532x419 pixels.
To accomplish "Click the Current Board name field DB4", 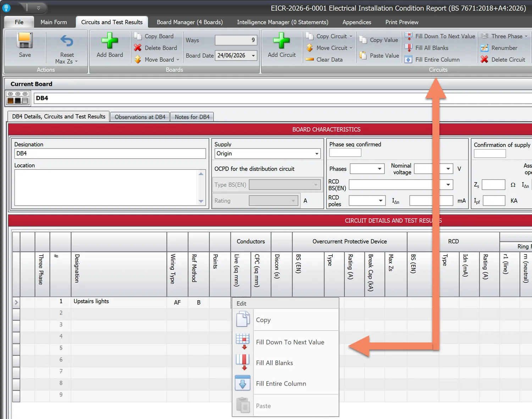I will tap(282, 98).
